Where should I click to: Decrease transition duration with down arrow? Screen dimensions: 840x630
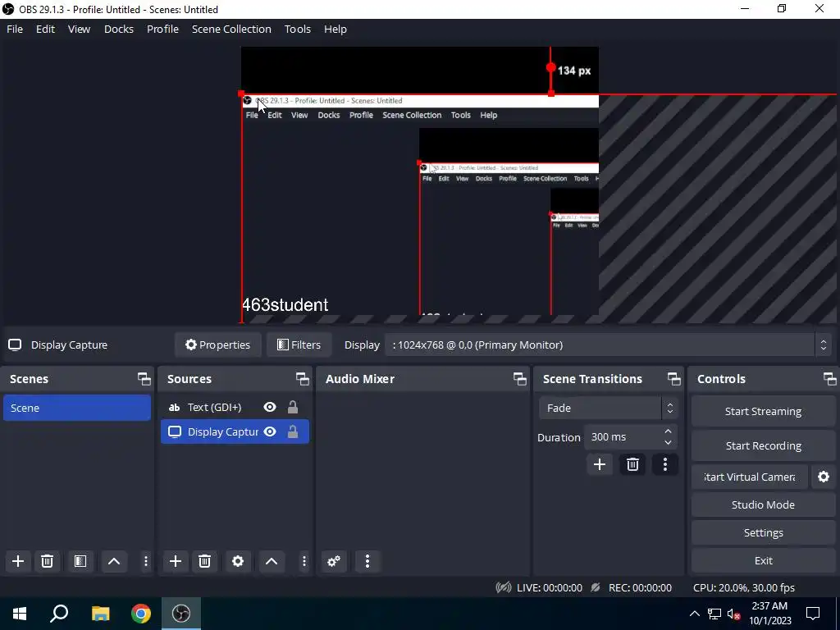tap(668, 442)
